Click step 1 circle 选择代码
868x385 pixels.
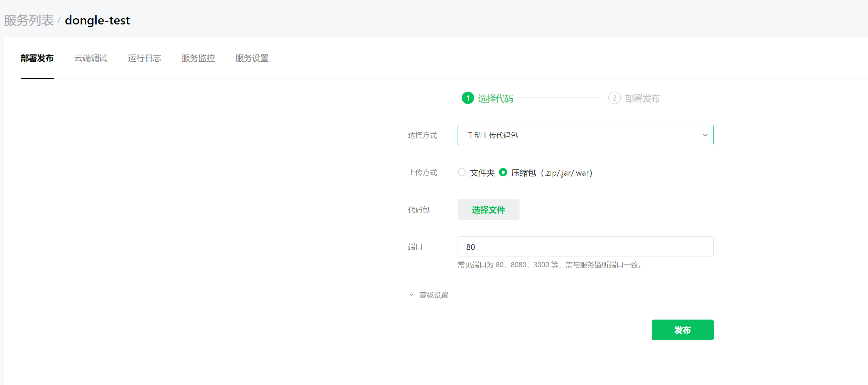[468, 98]
